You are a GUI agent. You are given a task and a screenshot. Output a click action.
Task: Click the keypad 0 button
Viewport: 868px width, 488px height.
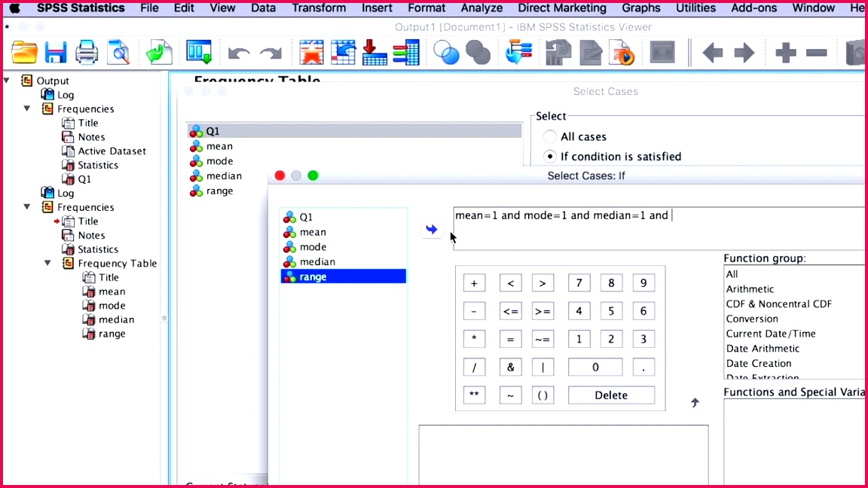point(595,367)
